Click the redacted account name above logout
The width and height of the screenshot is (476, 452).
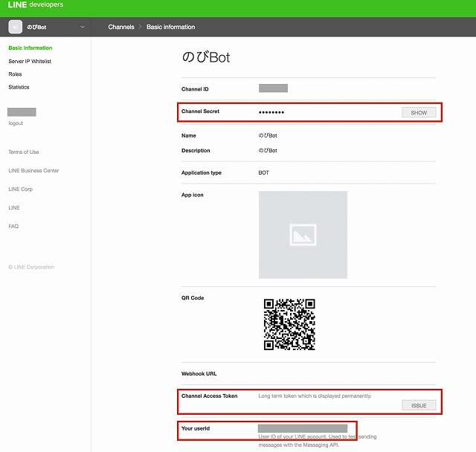tap(22, 112)
